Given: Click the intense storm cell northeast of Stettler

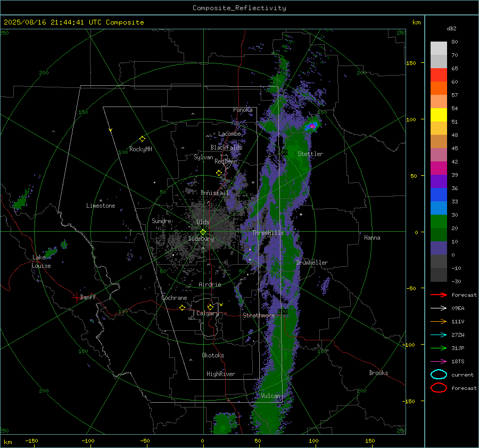Looking at the screenshot, I should (312, 126).
